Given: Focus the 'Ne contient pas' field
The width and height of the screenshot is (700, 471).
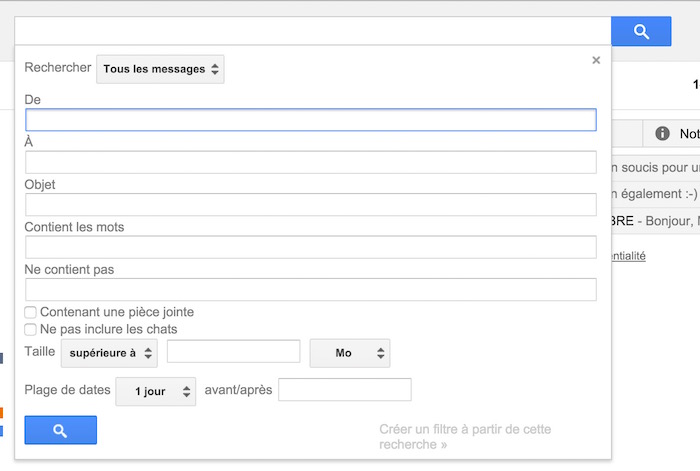Looking at the screenshot, I should click(x=311, y=290).
